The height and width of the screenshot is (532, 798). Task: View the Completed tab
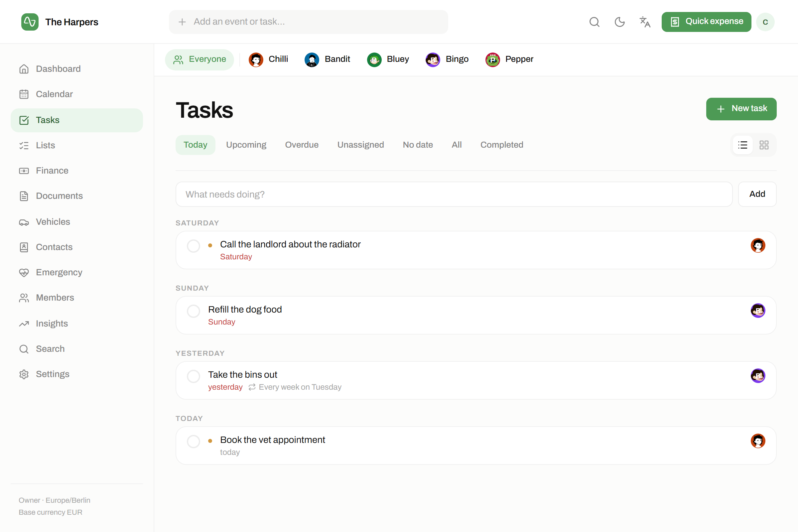(501, 145)
